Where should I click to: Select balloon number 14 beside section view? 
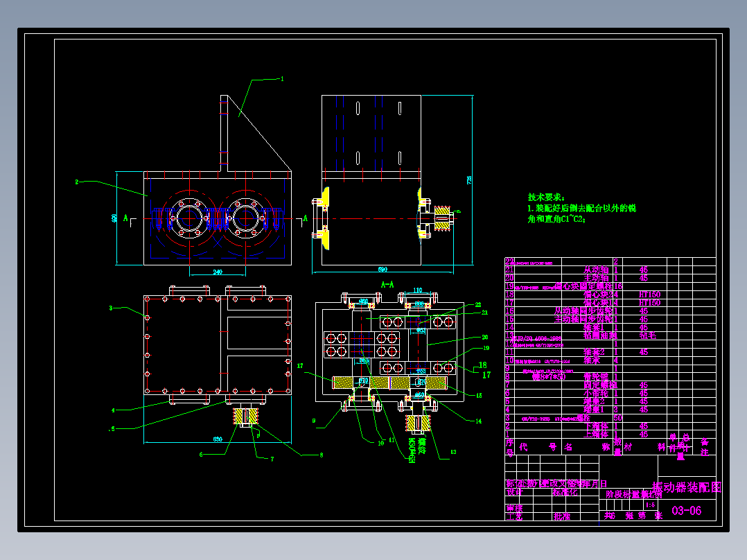click(478, 421)
